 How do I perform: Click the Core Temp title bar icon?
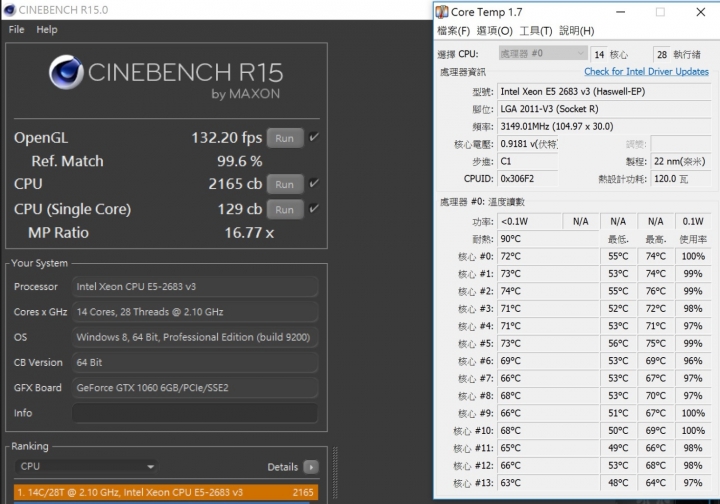coord(442,12)
